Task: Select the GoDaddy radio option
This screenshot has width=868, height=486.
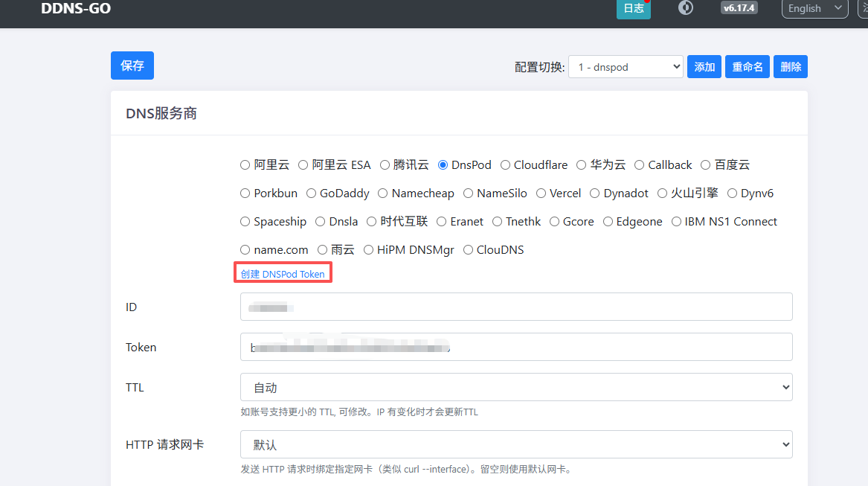Action: [x=311, y=194]
